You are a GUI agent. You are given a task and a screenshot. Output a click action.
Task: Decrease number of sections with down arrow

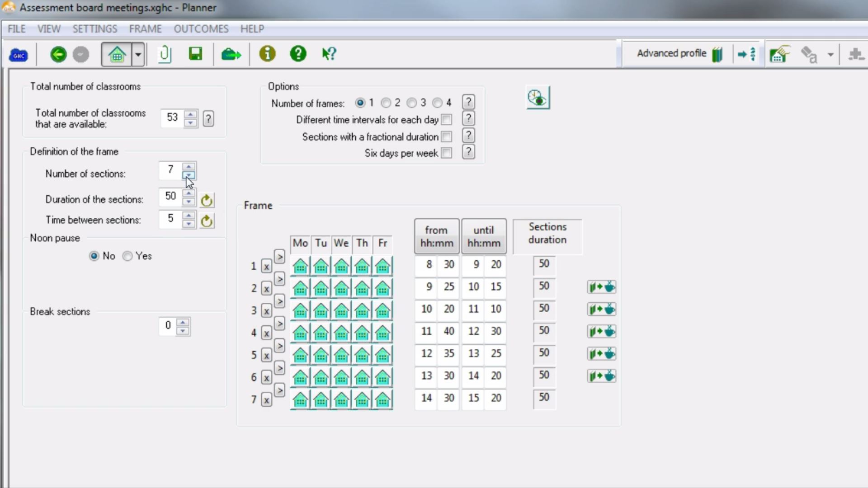[x=189, y=175]
